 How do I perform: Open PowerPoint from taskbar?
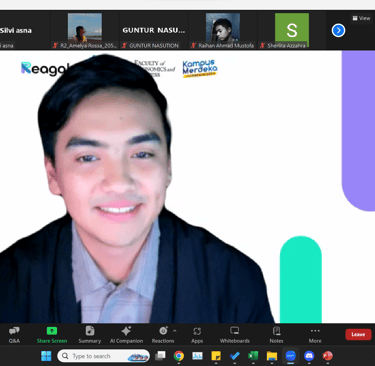coord(328,356)
